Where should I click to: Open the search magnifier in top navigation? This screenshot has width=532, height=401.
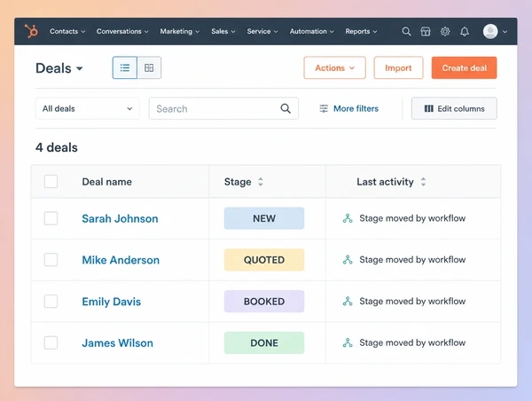[x=406, y=32]
